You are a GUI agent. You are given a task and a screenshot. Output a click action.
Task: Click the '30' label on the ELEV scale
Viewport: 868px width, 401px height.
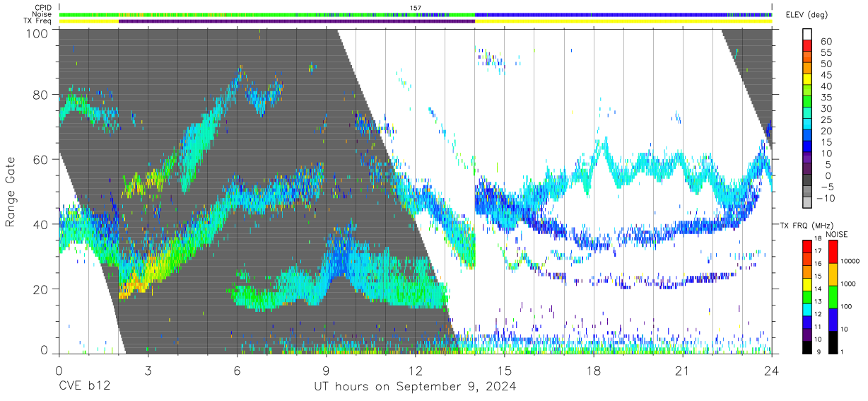tap(826, 109)
